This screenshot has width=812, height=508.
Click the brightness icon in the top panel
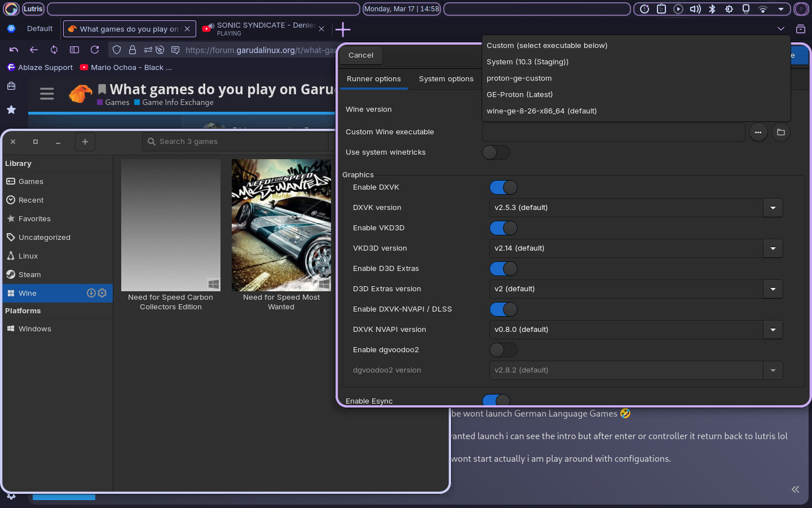tap(729, 9)
